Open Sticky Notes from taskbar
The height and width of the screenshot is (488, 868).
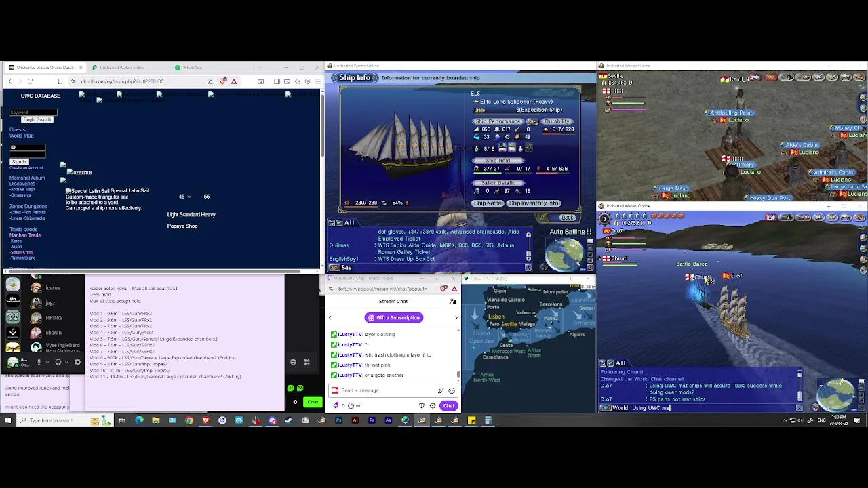click(471, 420)
